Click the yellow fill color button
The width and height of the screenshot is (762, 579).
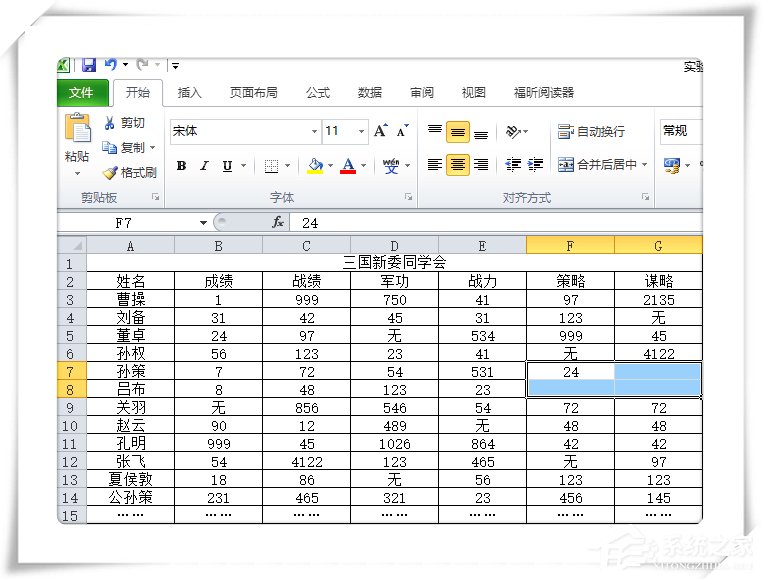[315, 166]
